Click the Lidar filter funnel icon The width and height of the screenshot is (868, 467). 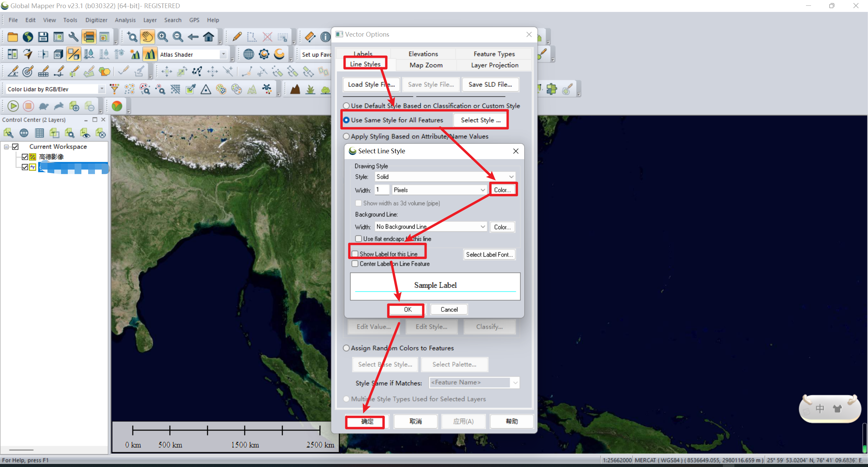[114, 89]
